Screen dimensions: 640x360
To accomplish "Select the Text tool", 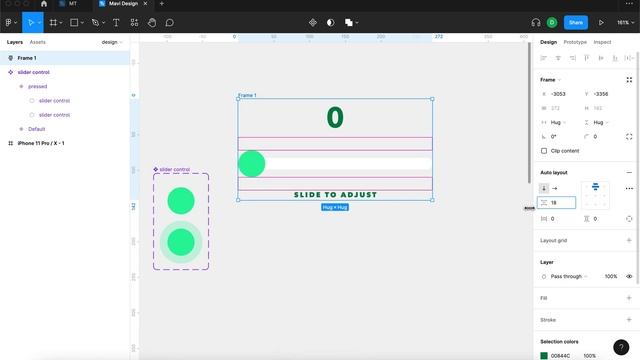I will (116, 23).
